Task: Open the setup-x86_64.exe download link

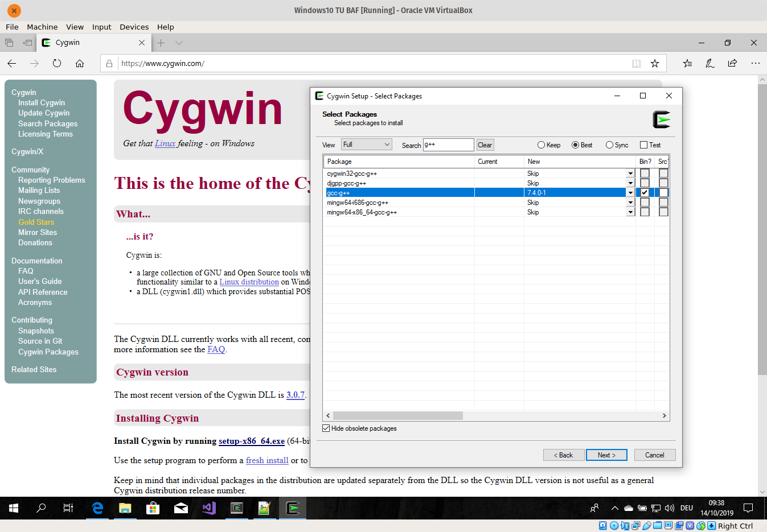Action: [x=252, y=441]
